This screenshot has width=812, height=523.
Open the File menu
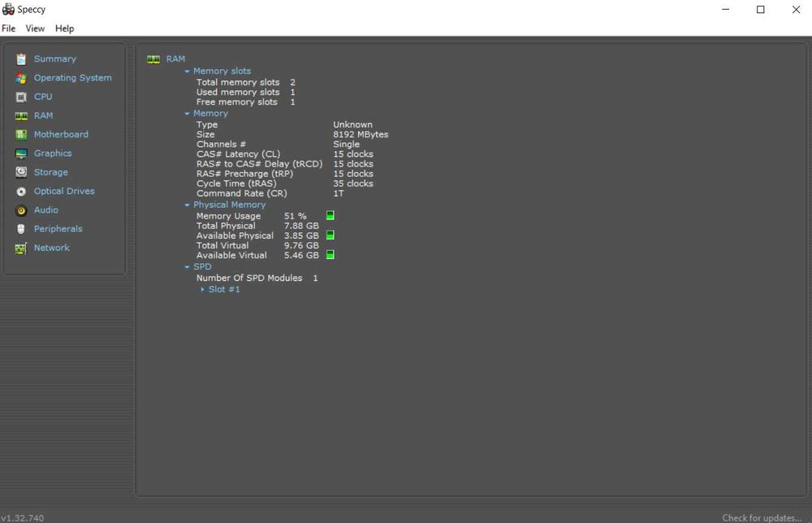8,28
